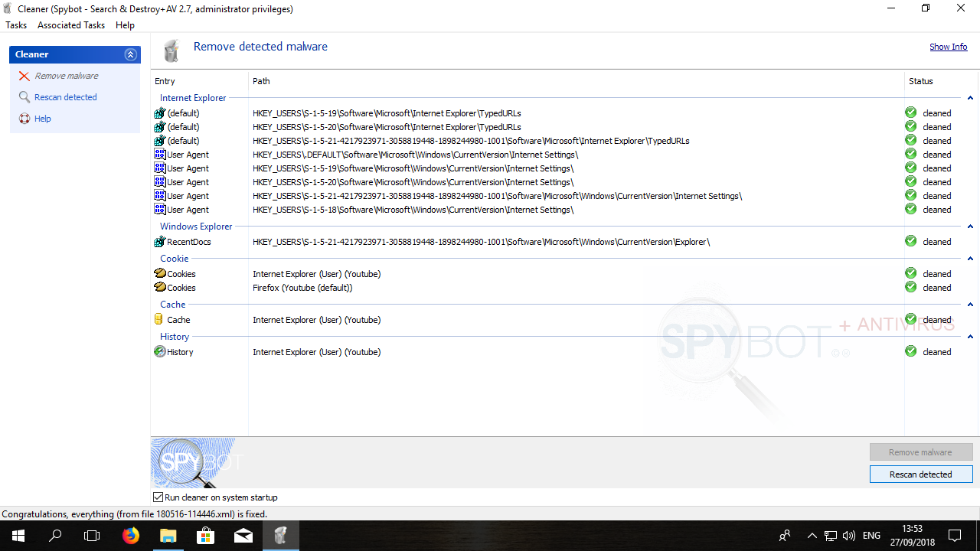Screen dimensions: 980x551
Task: Open Microsoft Store from the taskbar
Action: pos(206,536)
